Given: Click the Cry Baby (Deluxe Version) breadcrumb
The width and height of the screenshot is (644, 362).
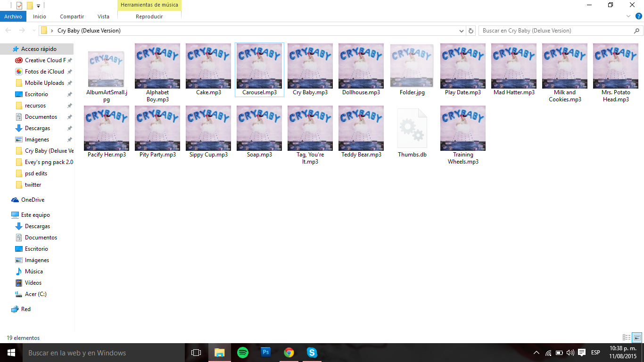Looking at the screenshot, I should tap(89, 31).
